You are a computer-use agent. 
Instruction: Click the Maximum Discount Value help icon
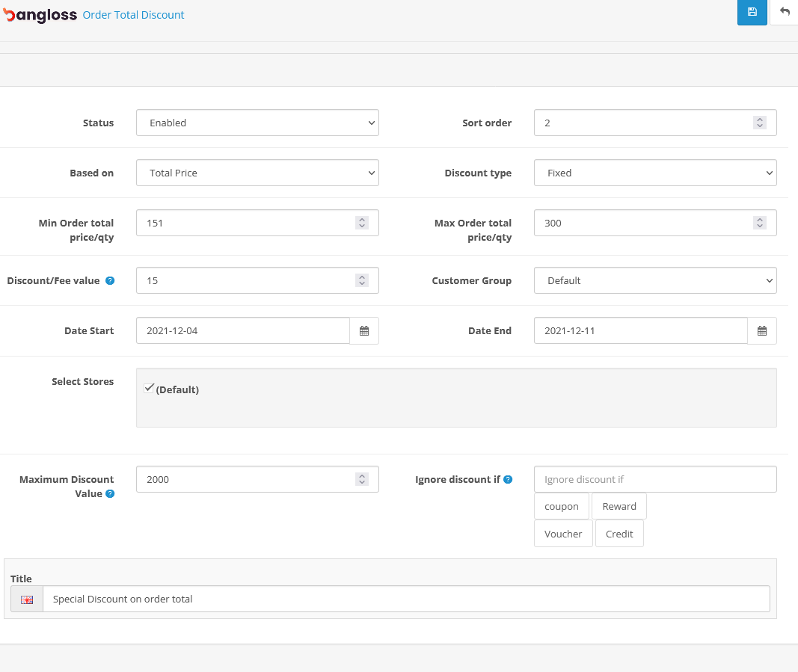[110, 494]
